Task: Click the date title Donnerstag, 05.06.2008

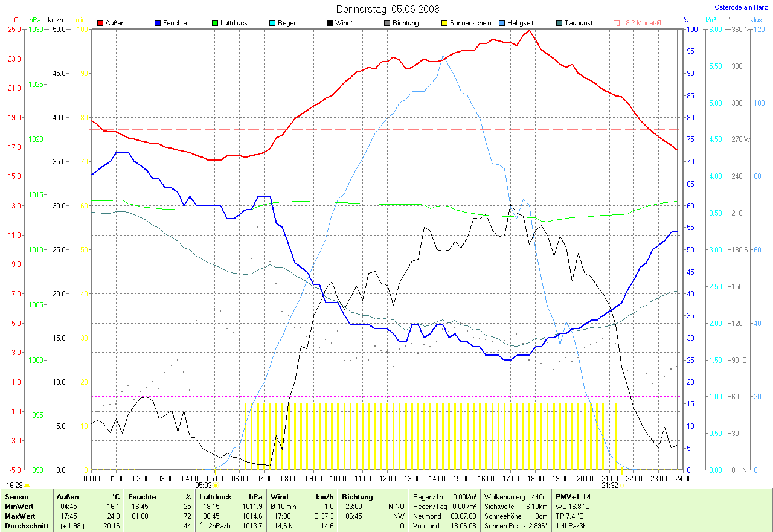Action: coord(388,9)
